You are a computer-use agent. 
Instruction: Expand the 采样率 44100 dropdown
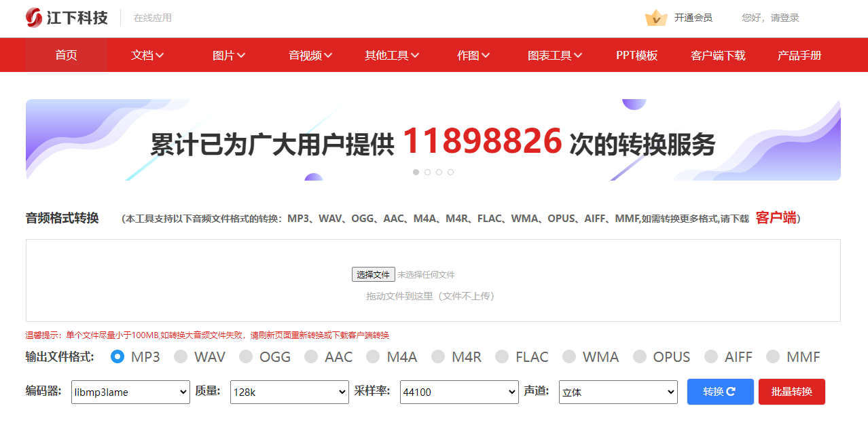[459, 392]
